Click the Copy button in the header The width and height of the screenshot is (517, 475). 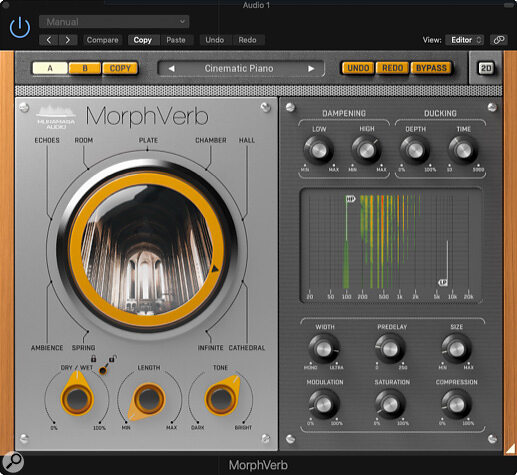coord(143,40)
